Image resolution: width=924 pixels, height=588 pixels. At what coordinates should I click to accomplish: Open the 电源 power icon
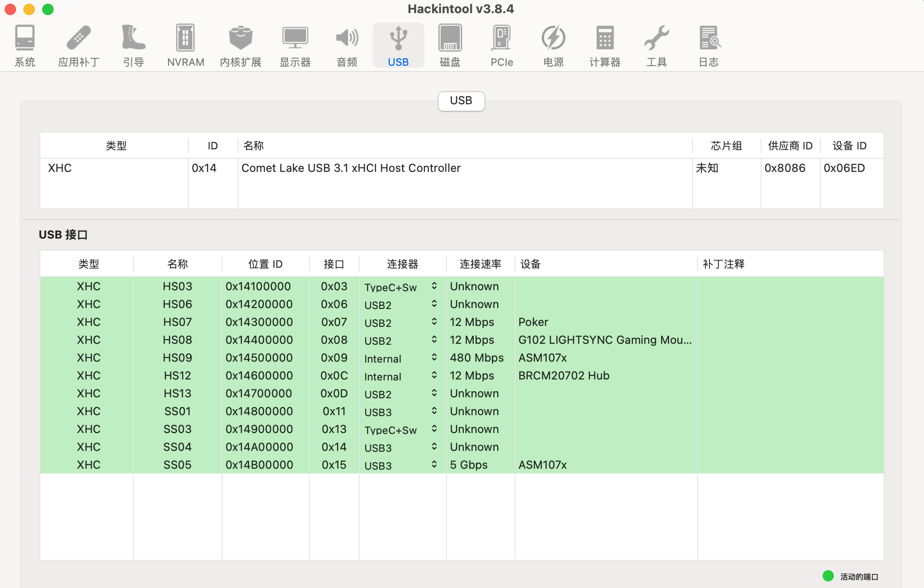pos(553,45)
